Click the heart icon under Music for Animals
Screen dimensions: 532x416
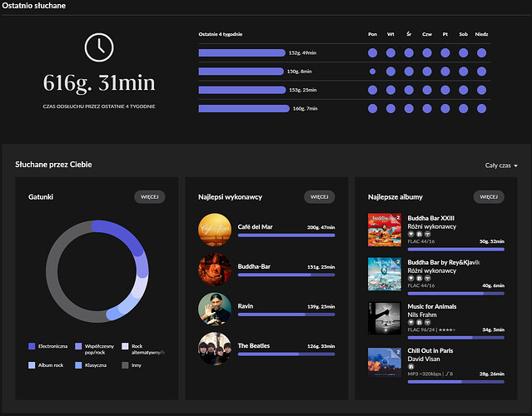click(411, 322)
